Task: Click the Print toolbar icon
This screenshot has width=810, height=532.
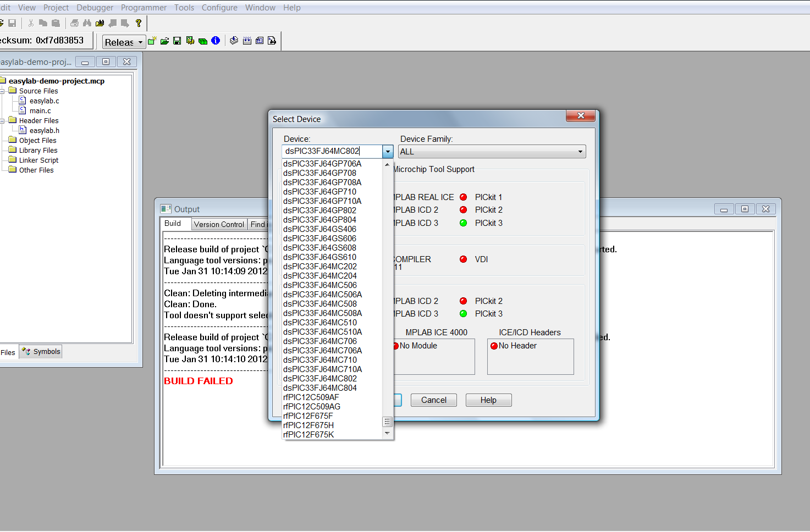Action: coord(74,23)
